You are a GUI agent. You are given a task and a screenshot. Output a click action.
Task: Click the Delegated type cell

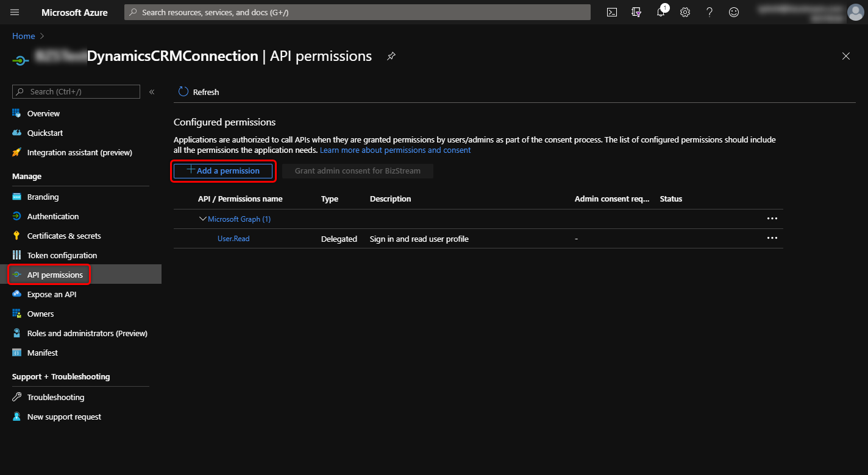pos(339,239)
